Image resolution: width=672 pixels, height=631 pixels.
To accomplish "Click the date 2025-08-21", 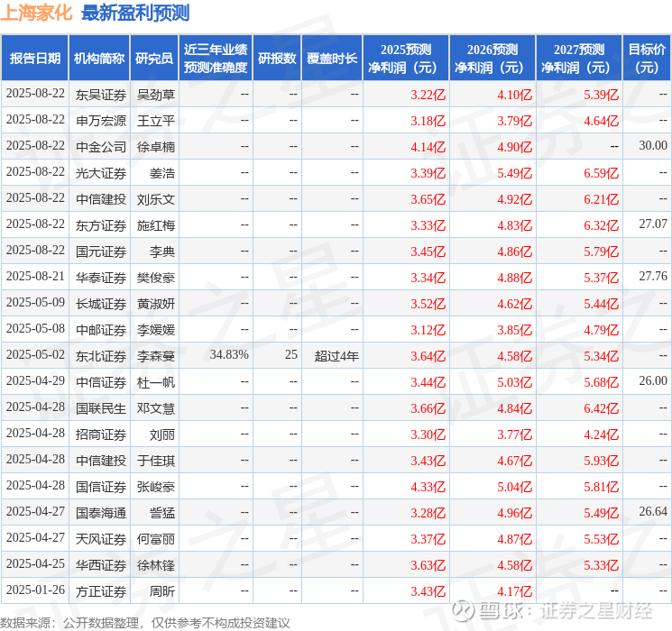I will pos(35,277).
